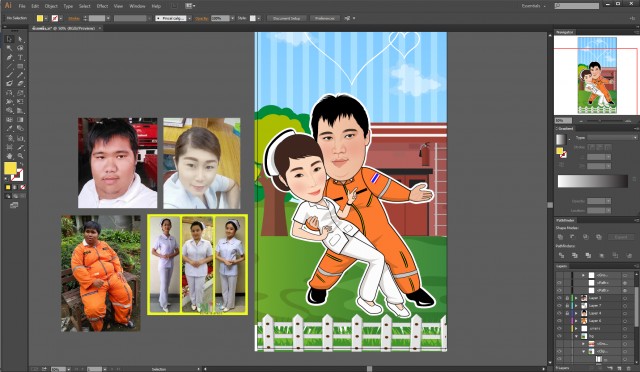Select the Line Segment tool
Screen dimensions: 640x372
(x=9, y=66)
